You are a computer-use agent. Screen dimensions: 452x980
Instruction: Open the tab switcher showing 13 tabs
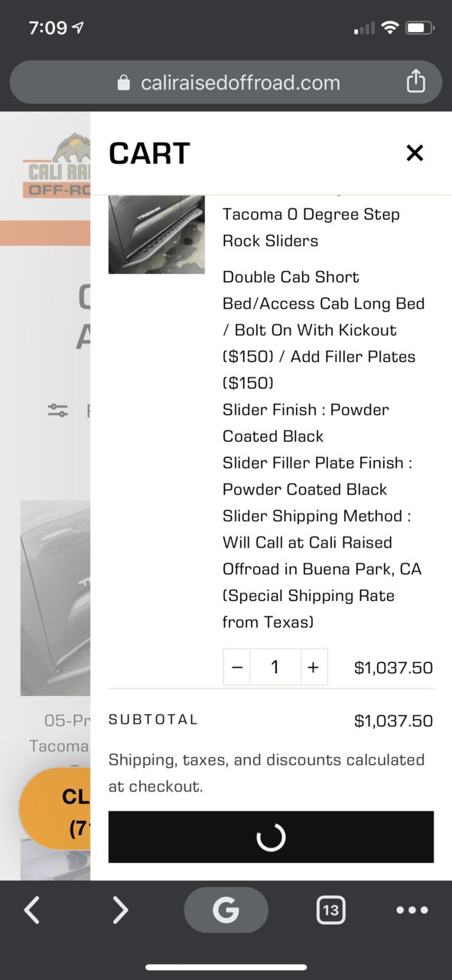[330, 910]
